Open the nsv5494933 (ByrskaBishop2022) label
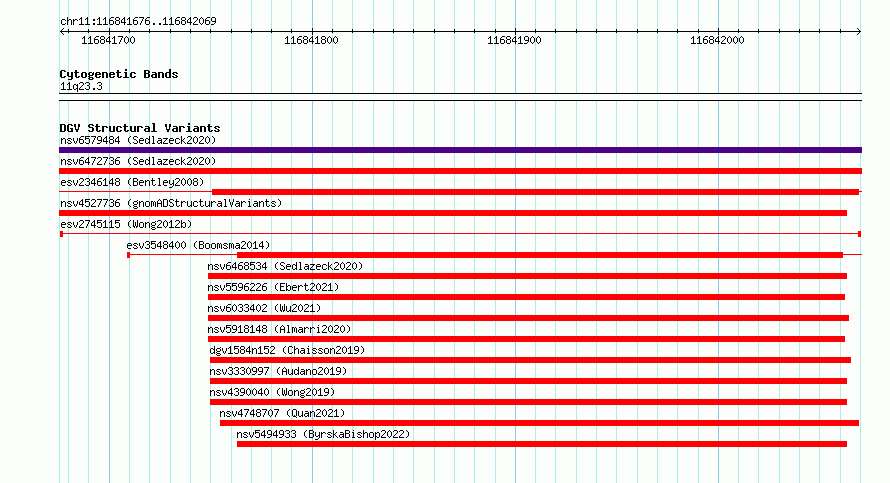Viewport: 890px width, 483px height. (323, 434)
